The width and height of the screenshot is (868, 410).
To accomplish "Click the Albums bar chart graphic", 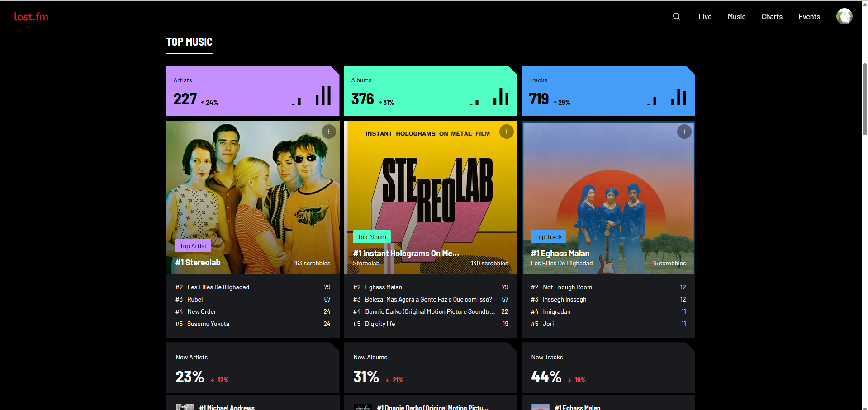I will pyautogui.click(x=489, y=96).
